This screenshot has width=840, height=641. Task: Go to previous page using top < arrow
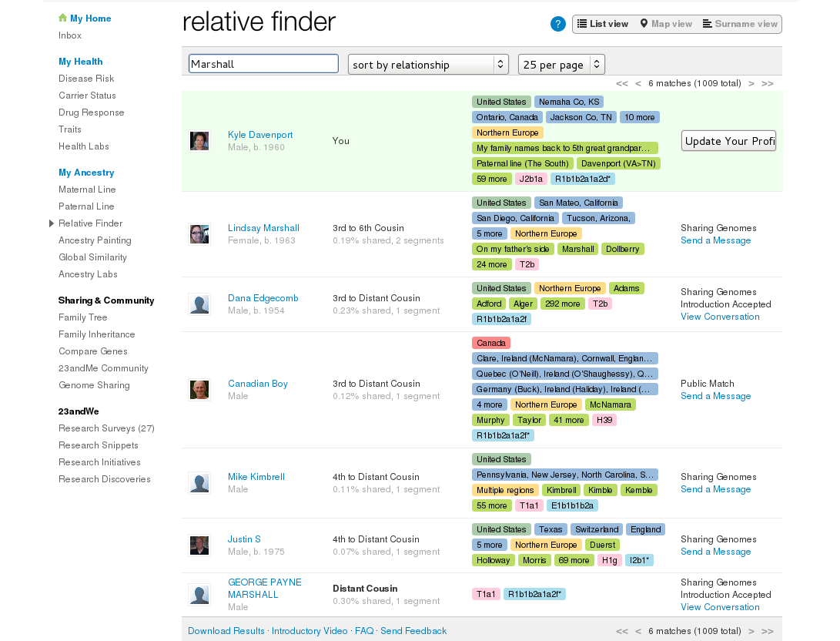pos(638,84)
